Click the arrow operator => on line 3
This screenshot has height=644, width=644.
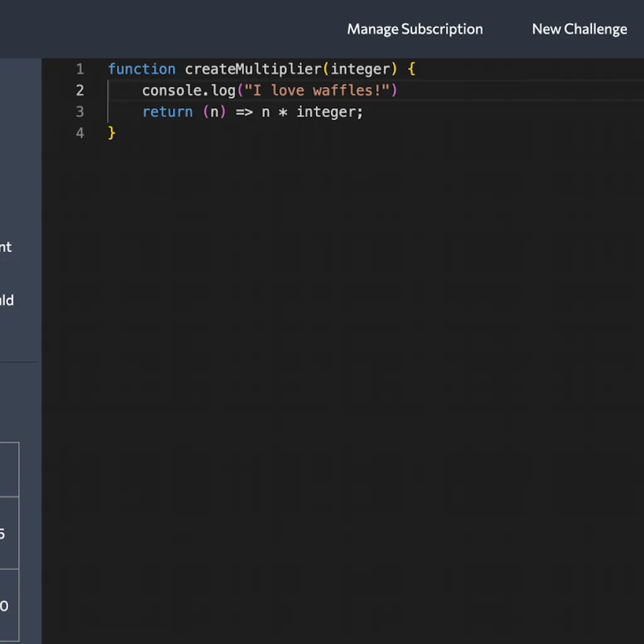tap(244, 112)
